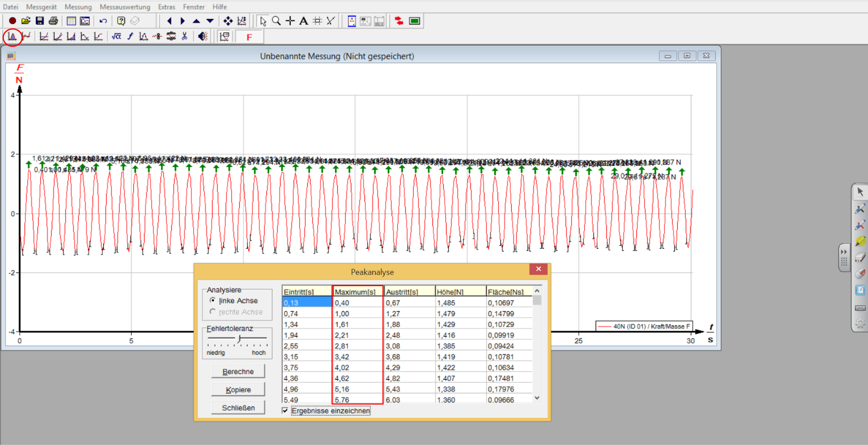Open the peak analysis tool icon
Viewport: 868px width, 445px height.
(x=12, y=36)
